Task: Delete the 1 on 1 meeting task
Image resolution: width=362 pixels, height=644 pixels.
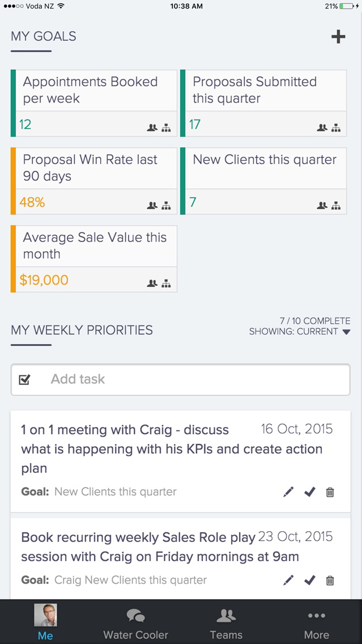Action: 330,492
